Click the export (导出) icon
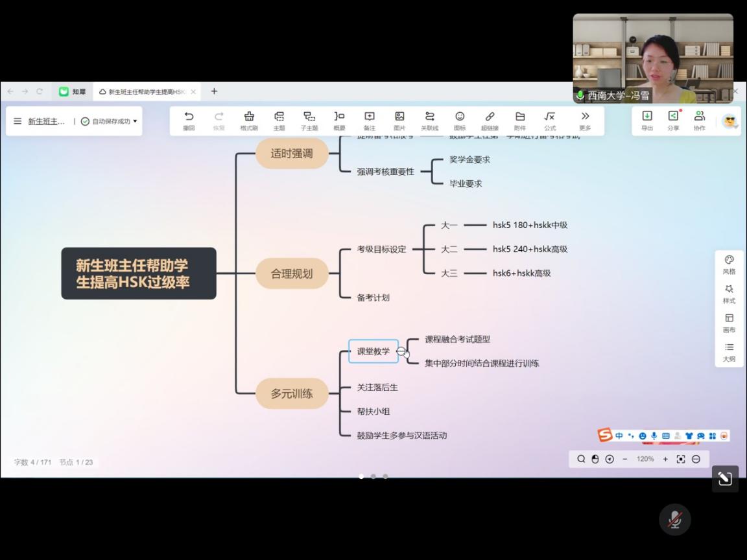Image resolution: width=747 pixels, height=560 pixels. [x=647, y=119]
